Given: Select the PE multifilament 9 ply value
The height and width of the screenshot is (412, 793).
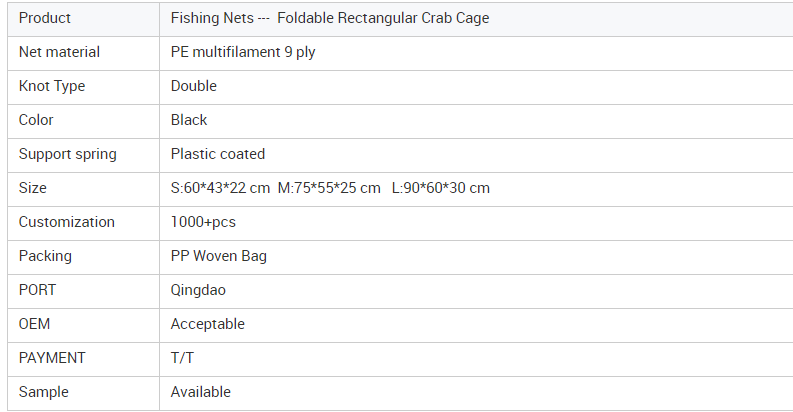Looking at the screenshot, I should tap(243, 53).
